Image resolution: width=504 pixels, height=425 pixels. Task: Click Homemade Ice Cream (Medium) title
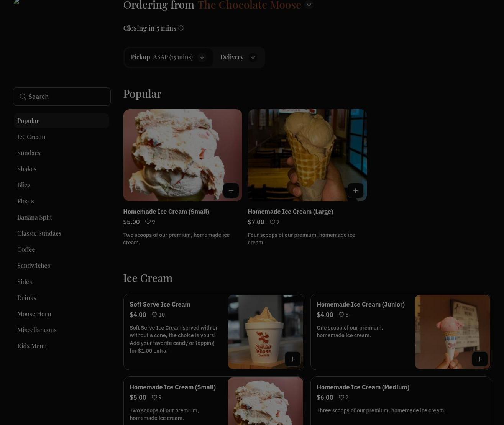click(x=363, y=387)
